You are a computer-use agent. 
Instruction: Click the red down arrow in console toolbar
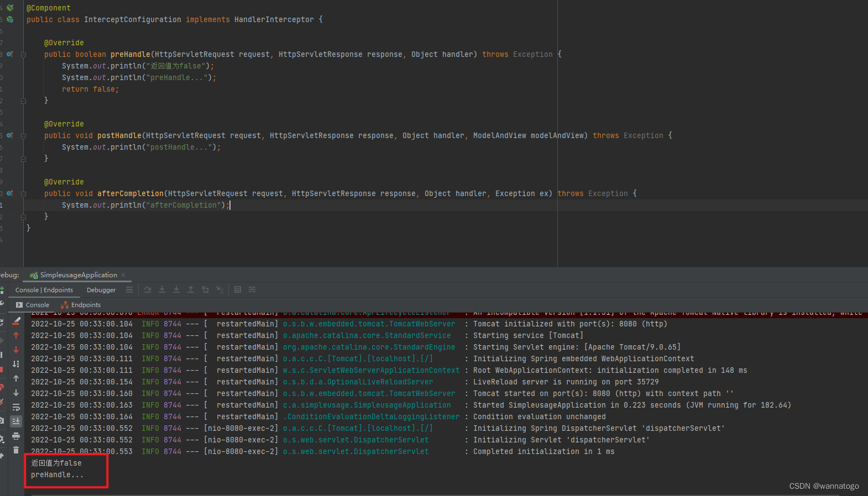click(x=16, y=350)
